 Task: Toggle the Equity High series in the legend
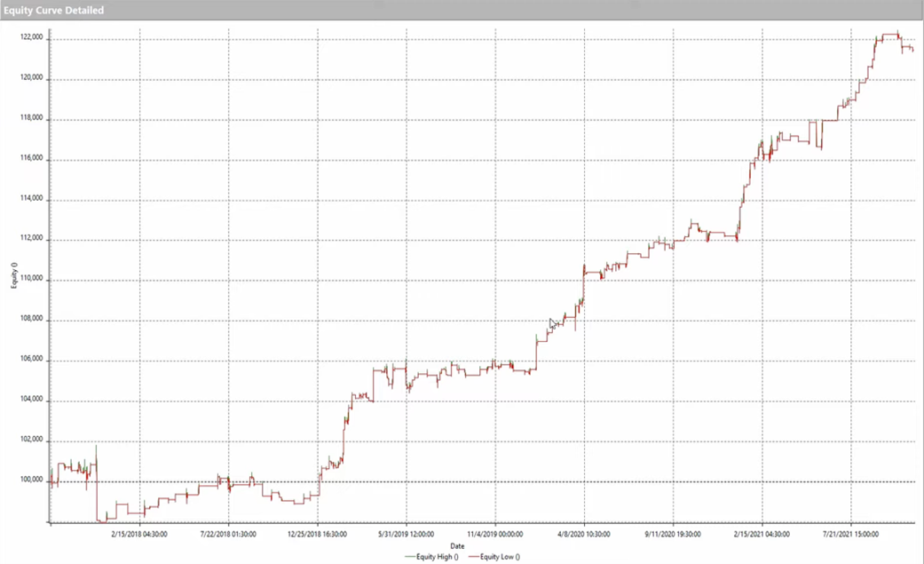coord(435,557)
